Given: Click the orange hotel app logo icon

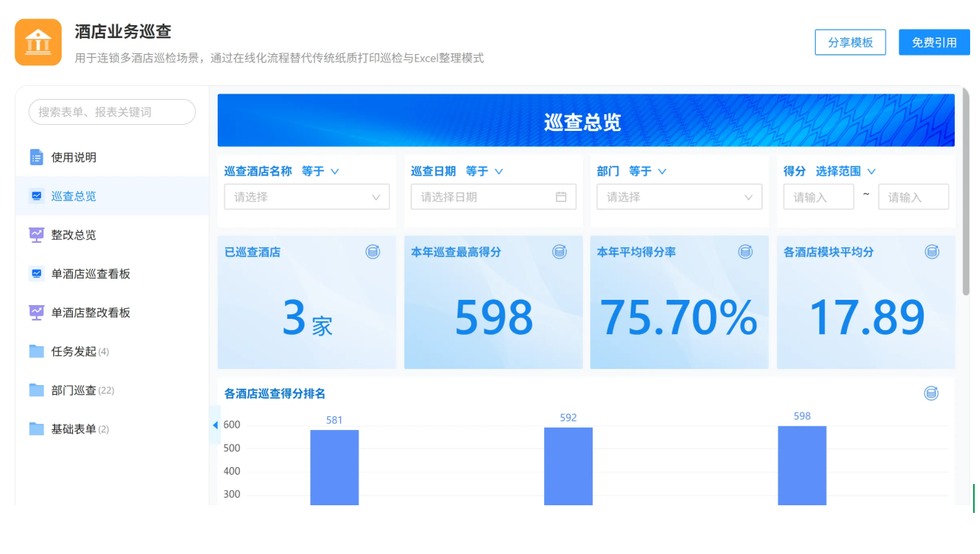Looking at the screenshot, I should tap(38, 42).
